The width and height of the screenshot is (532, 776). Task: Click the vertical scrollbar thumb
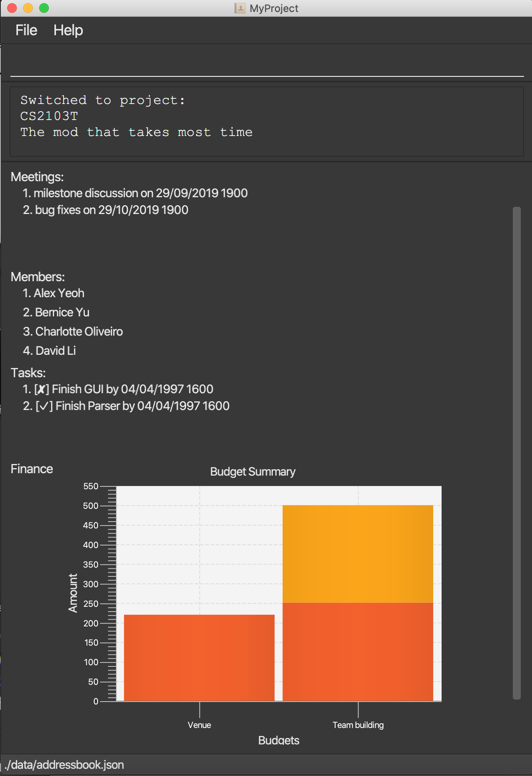[517, 453]
